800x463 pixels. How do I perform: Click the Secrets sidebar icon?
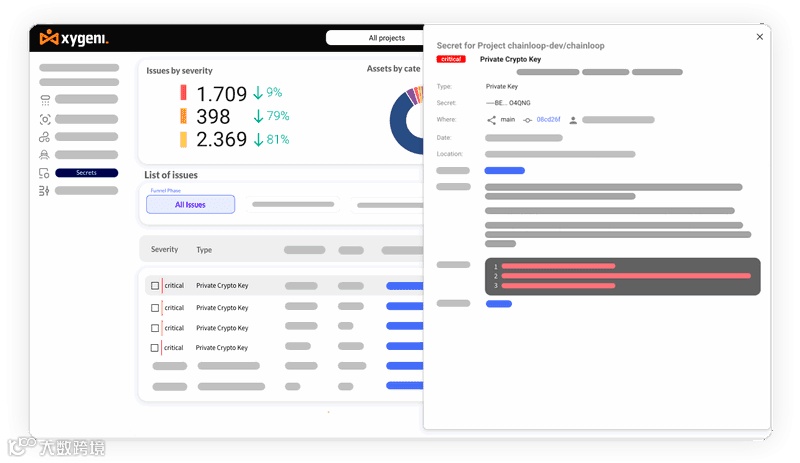click(x=44, y=174)
